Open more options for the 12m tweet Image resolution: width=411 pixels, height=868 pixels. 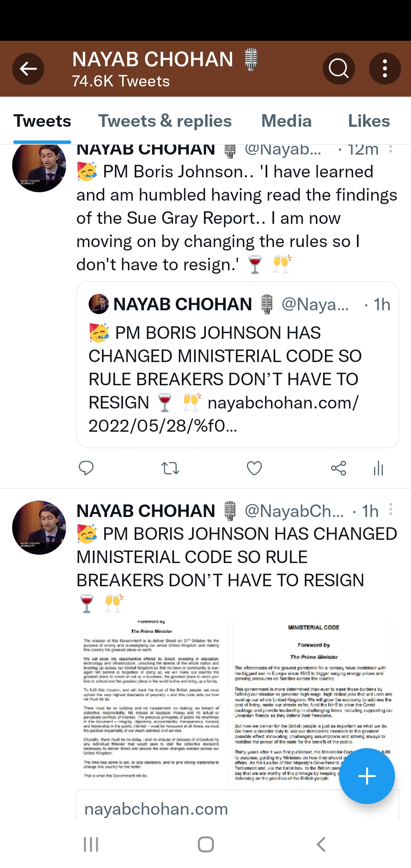pos(391,150)
